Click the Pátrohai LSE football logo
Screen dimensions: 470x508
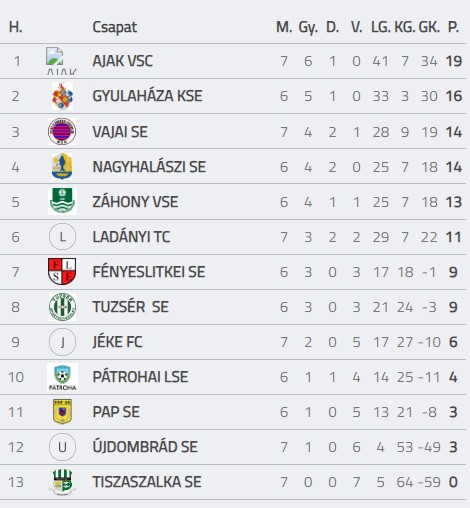62,377
